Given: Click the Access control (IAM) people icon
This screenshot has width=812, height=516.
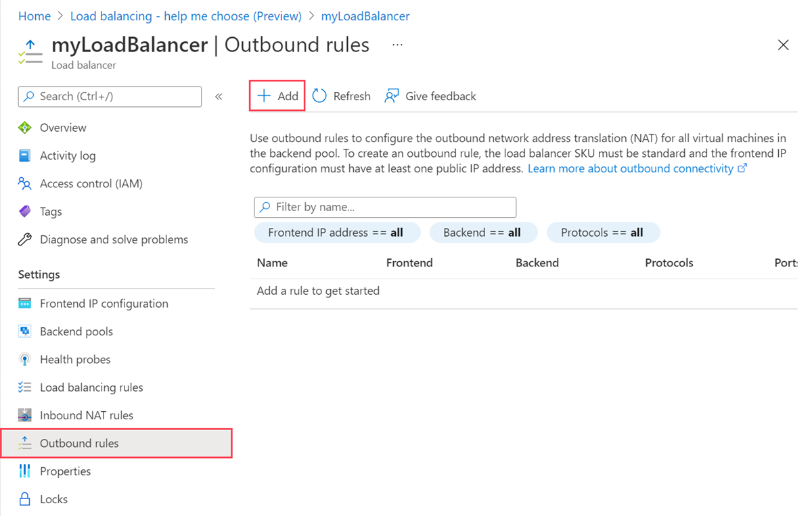Looking at the screenshot, I should click(x=25, y=183).
